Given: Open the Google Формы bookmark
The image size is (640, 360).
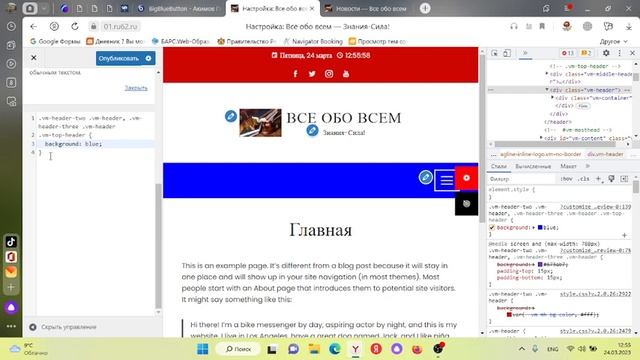Looking at the screenshot, I should click(55, 41).
